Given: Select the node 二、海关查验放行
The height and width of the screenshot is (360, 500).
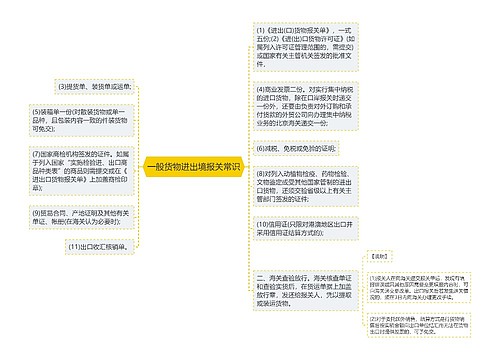Looking at the screenshot, I should coord(306,291).
